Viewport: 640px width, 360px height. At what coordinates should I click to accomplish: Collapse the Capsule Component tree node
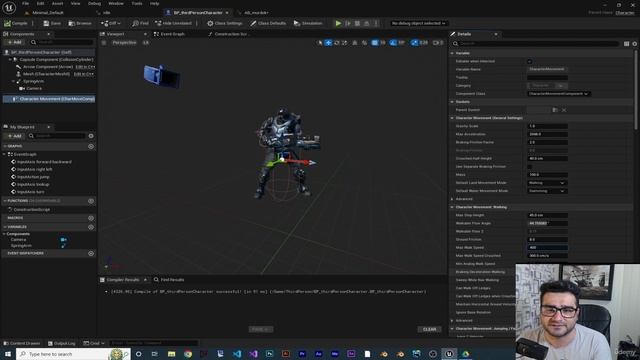click(11, 60)
